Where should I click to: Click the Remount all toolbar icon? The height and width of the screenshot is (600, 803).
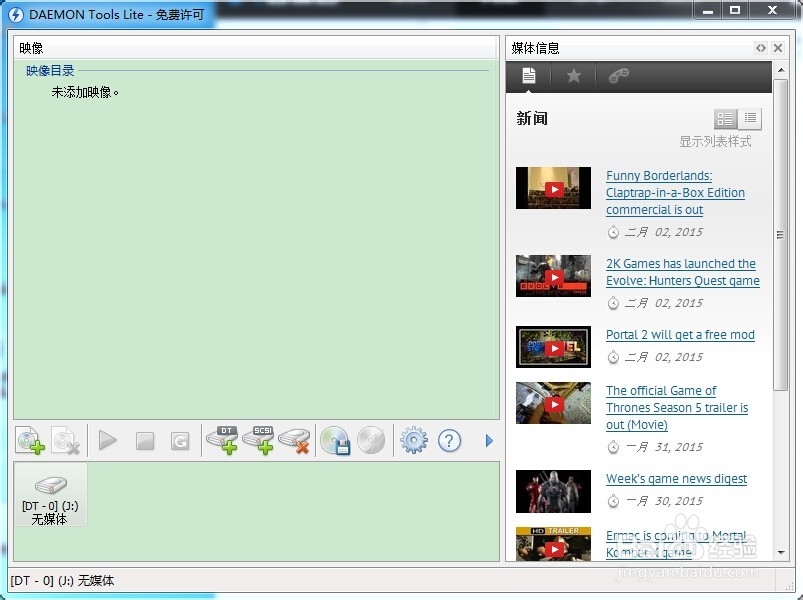(x=180, y=441)
